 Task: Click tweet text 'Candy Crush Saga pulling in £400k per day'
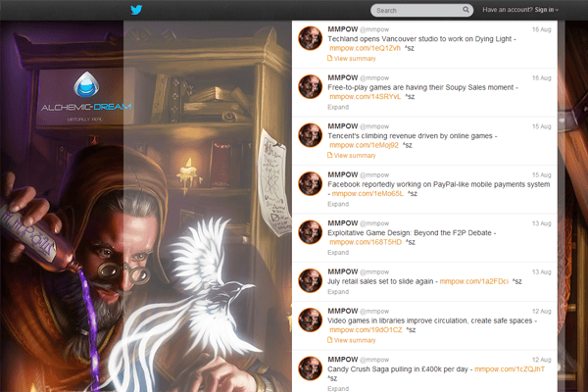tap(398, 369)
